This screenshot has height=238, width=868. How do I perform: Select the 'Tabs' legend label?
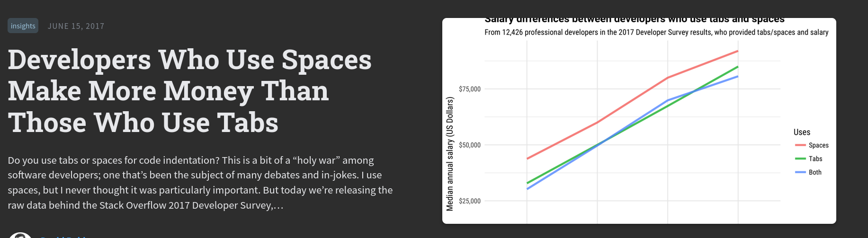(x=815, y=159)
